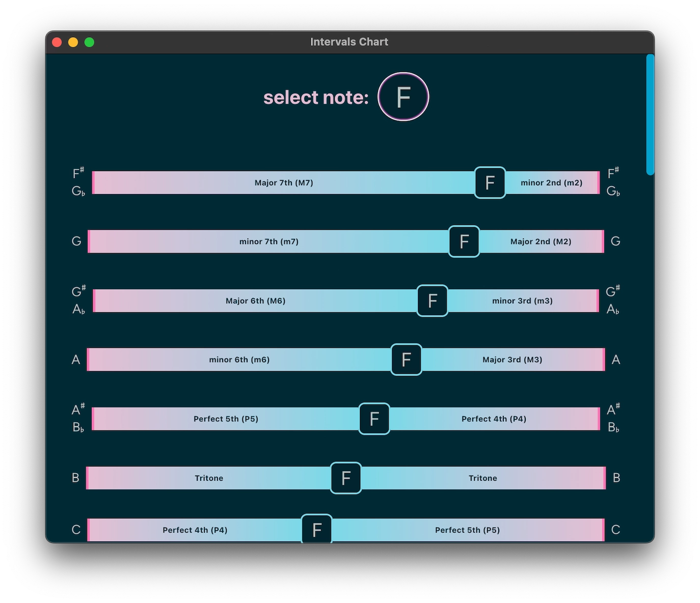Image resolution: width=700 pixels, height=603 pixels.
Task: Click the left A#/Bb note label
Action: 78,418
